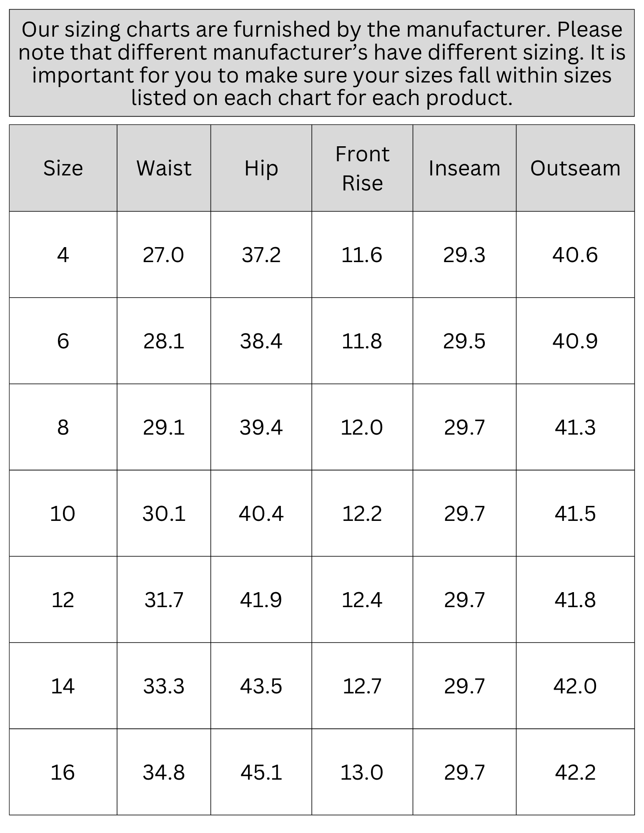644x833 pixels.
Task: Select the Inseam column header
Action: tap(464, 168)
